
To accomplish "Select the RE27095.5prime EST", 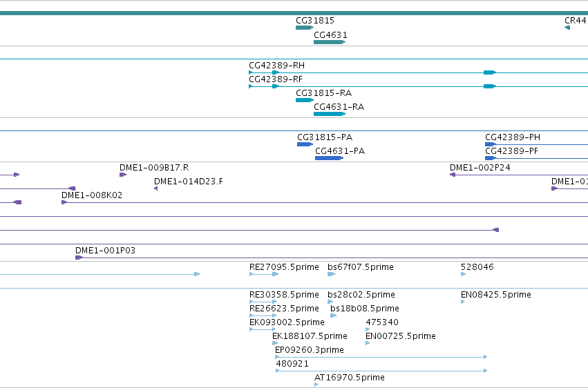I will [x=264, y=274].
